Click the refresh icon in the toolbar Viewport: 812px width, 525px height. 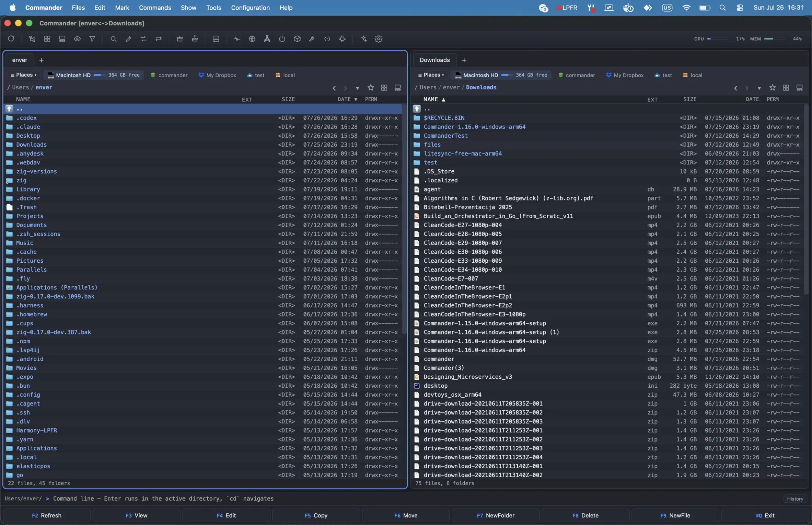coord(11,39)
